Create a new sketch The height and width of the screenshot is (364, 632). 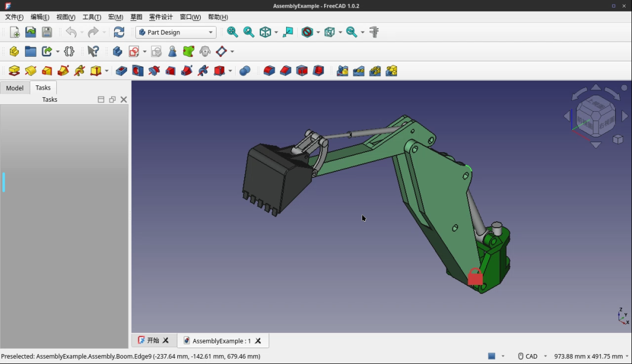pos(134,51)
